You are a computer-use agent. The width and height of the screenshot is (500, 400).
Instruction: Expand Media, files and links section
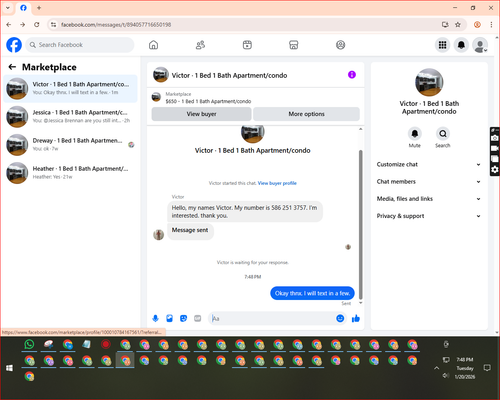click(x=429, y=199)
